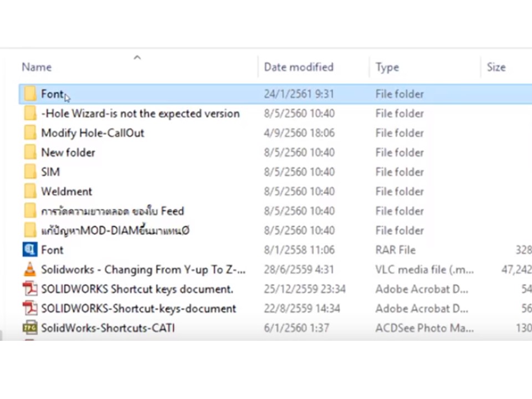Click folder icon of the Thai-named Feed folder
Image resolution: width=532 pixels, height=399 pixels.
pos(30,211)
